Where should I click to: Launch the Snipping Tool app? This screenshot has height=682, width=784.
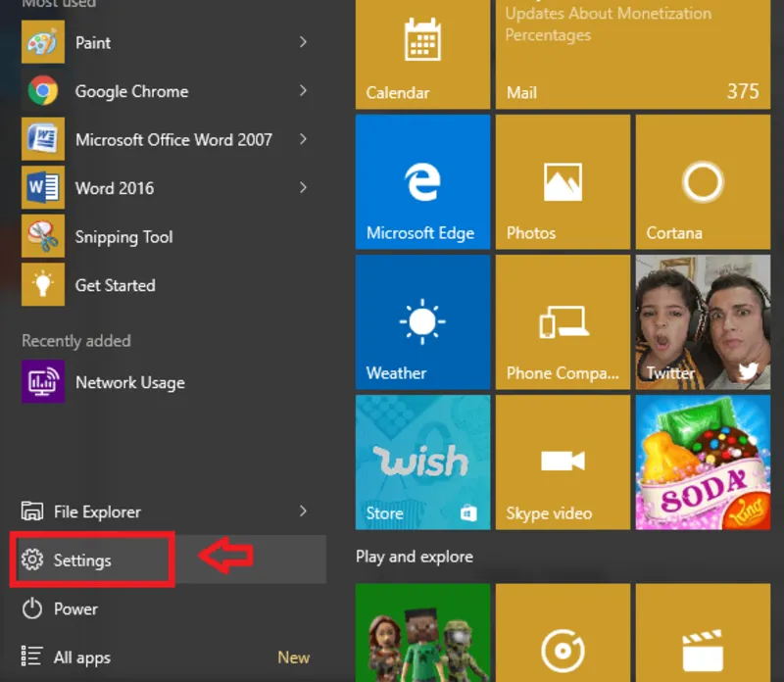click(122, 236)
